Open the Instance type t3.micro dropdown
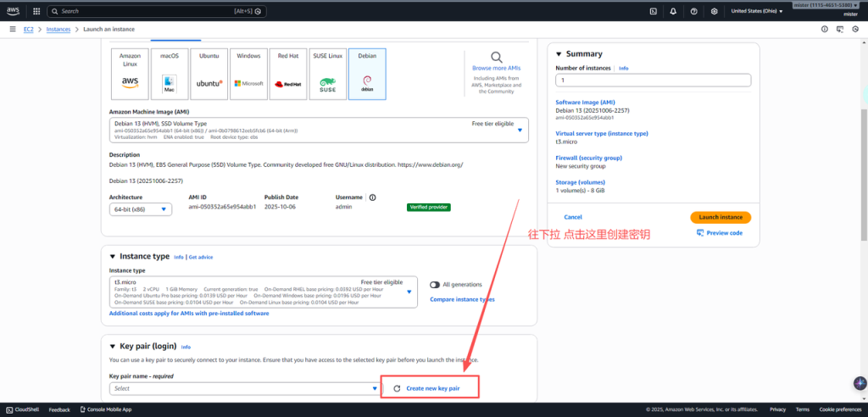Viewport: 868px width, 417px height. click(264, 292)
